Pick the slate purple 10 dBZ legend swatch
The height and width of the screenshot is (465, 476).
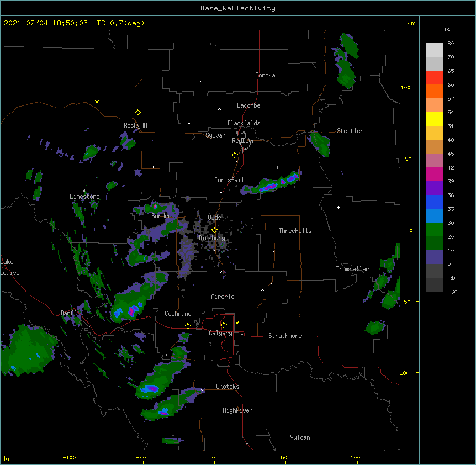pos(434,257)
